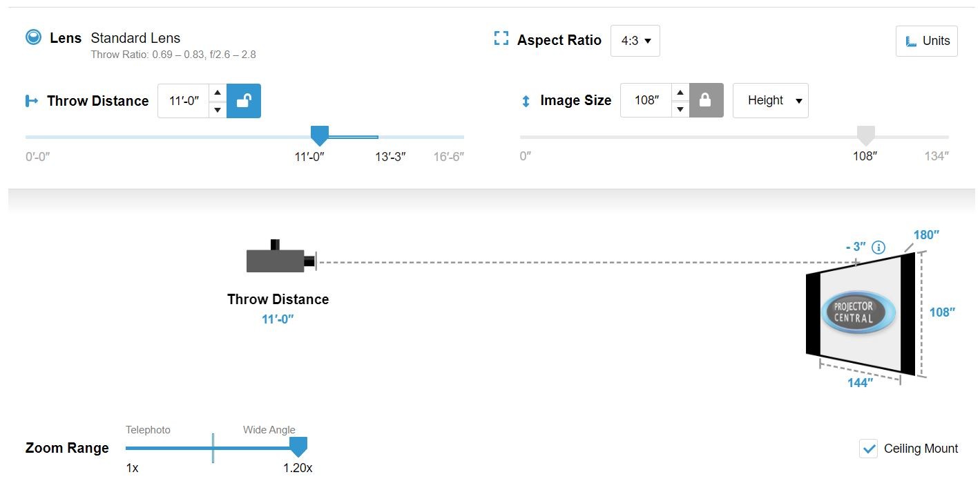
Task: Toggle the blue Throw Distance unlock button
Action: click(x=244, y=101)
